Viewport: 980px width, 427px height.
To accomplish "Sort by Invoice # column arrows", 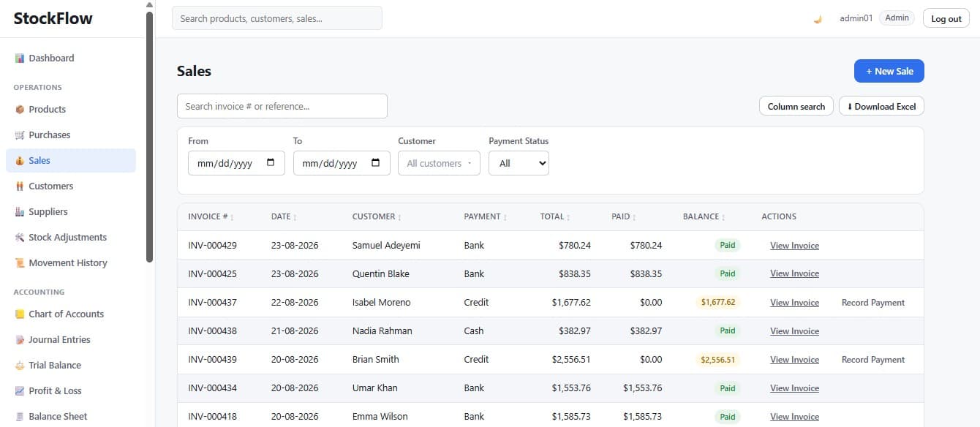I will (232, 217).
